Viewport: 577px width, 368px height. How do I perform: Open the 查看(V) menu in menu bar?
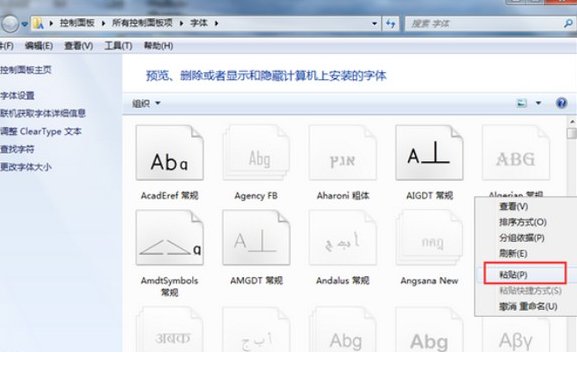[x=78, y=46]
